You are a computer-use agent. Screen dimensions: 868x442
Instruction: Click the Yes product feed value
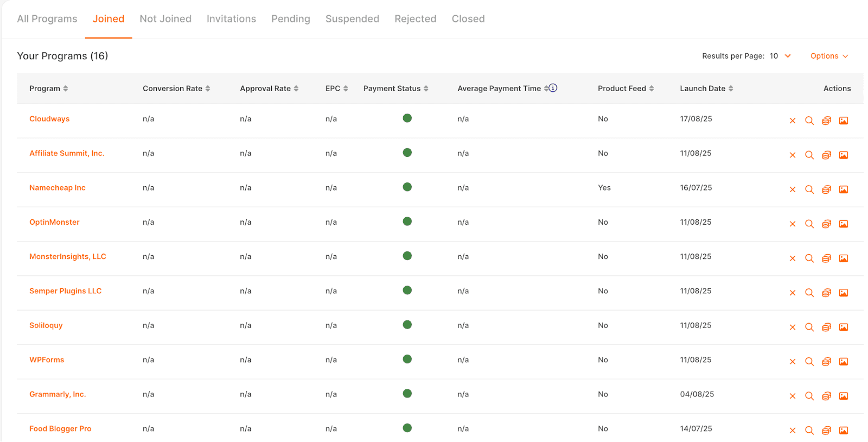[604, 188]
